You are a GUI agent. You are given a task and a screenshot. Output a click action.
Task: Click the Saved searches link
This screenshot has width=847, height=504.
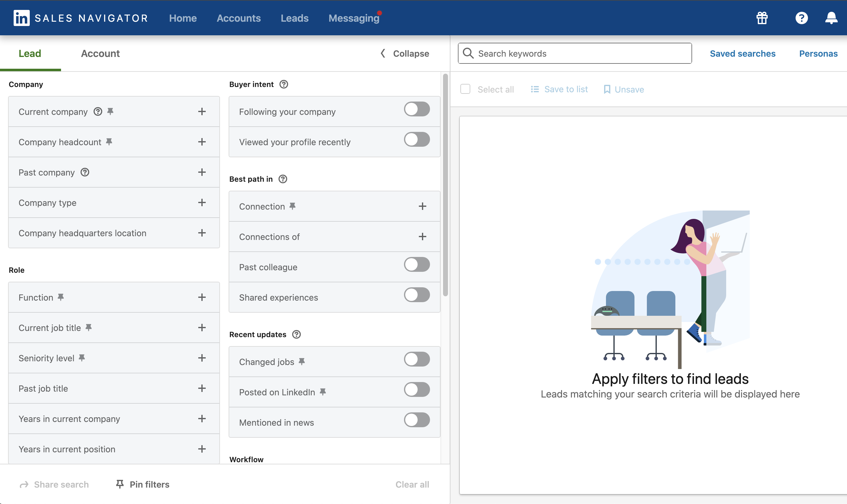tap(743, 53)
